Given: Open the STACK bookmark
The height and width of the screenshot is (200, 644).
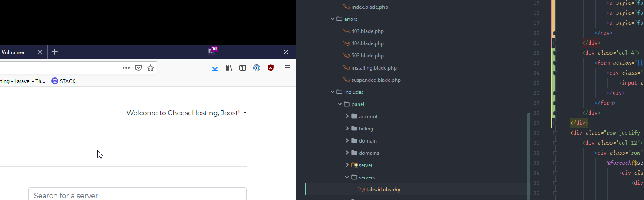Looking at the screenshot, I should pyautogui.click(x=64, y=81).
